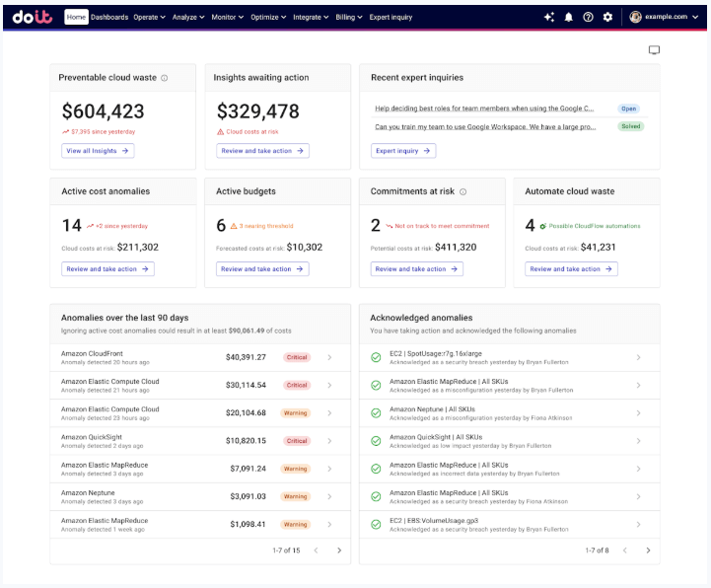The width and height of the screenshot is (711, 588).
Task: Click the View all Insights button
Action: pyautogui.click(x=98, y=151)
